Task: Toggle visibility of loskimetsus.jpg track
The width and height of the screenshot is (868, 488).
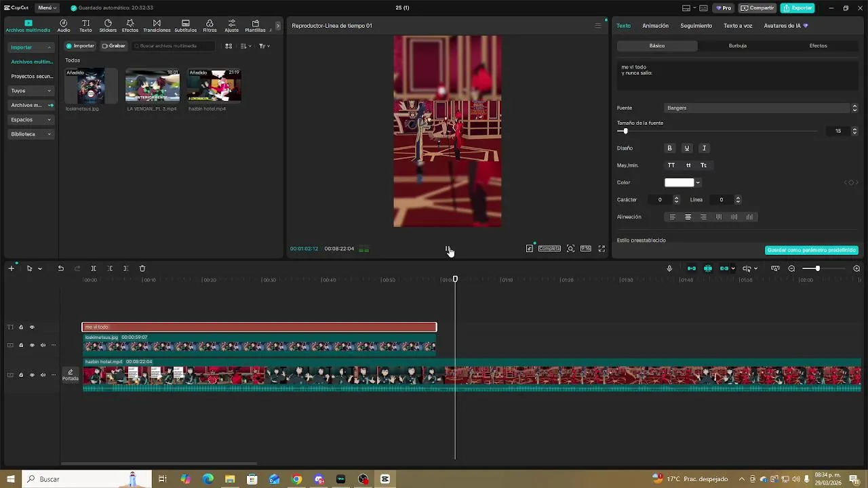Action: tap(32, 345)
